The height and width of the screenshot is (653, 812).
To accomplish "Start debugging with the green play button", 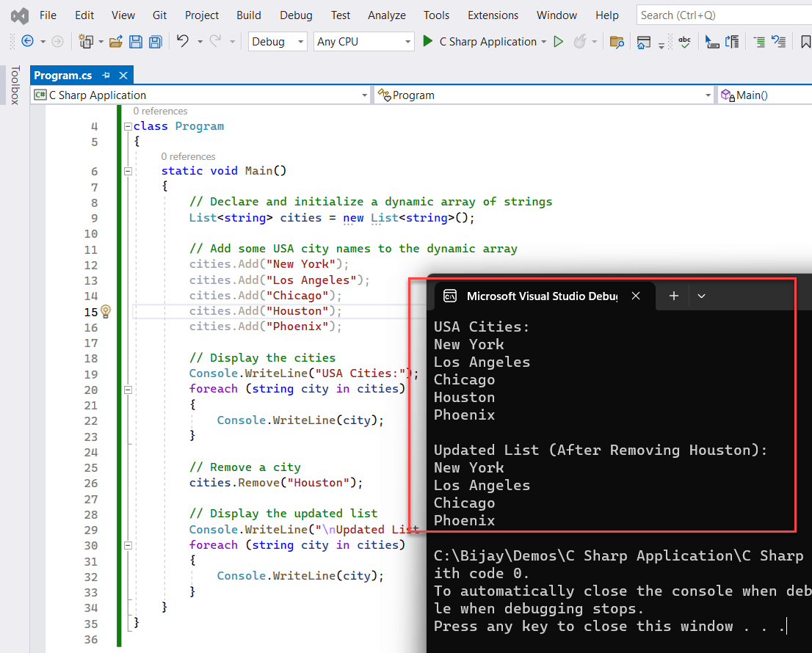I will [x=428, y=42].
